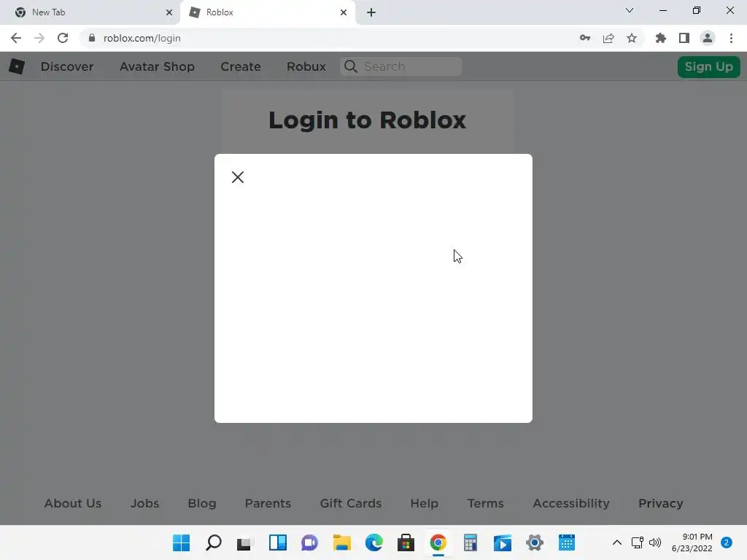Open the Extensions puzzle icon

pos(661,38)
